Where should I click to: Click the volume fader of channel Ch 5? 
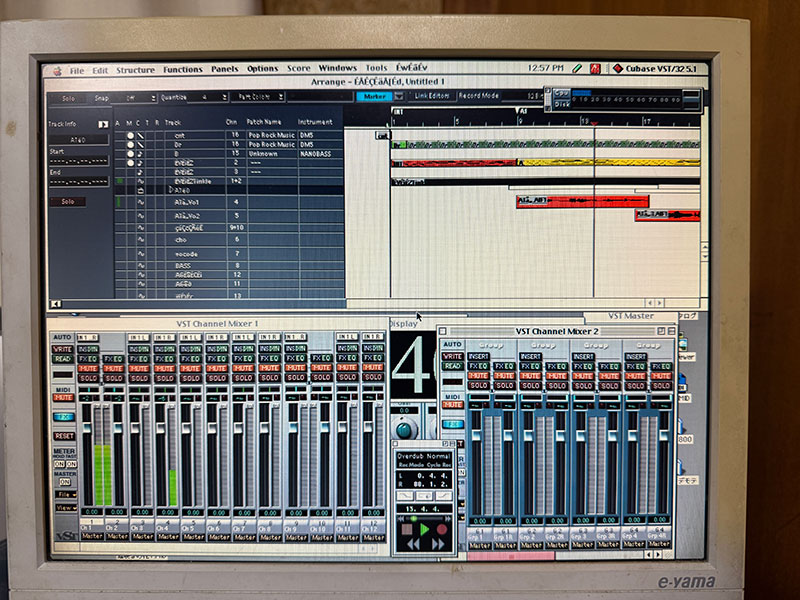[186, 428]
